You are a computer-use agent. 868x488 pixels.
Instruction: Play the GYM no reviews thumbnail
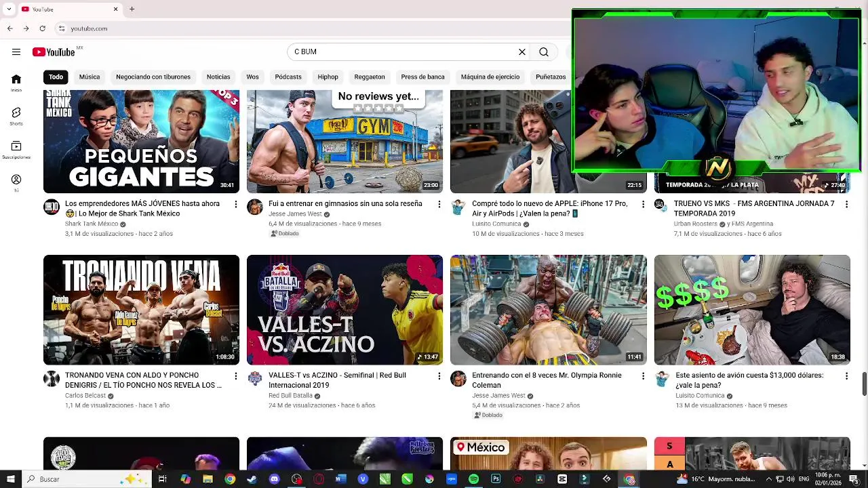pos(344,142)
